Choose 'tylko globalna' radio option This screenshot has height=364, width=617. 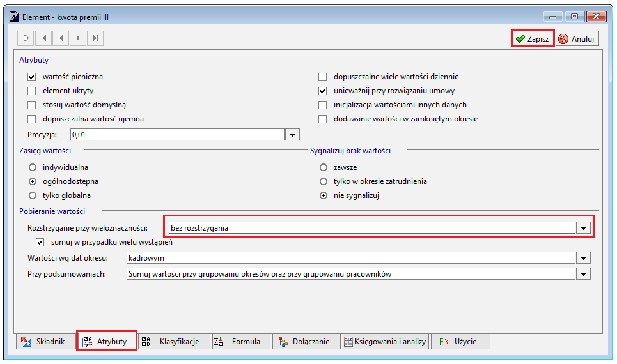(33, 195)
